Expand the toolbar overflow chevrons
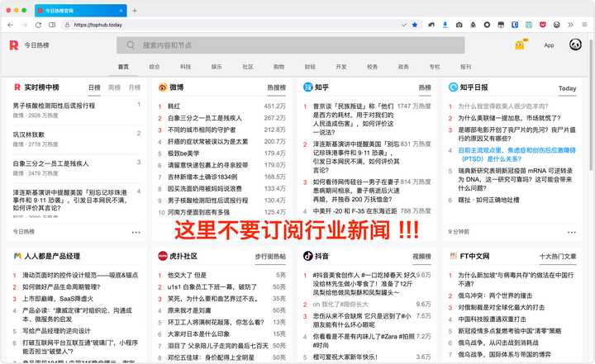 click(570, 25)
